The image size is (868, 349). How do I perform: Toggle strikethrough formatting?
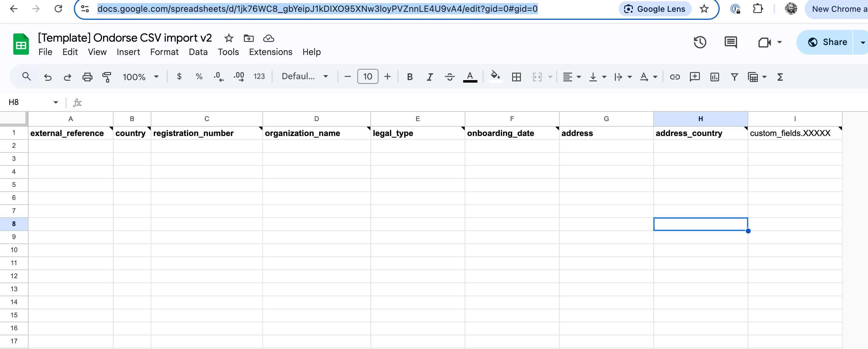[x=449, y=77]
